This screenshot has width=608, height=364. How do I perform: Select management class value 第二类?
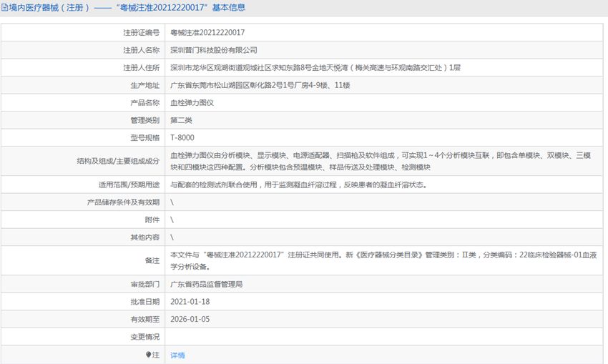181,120
